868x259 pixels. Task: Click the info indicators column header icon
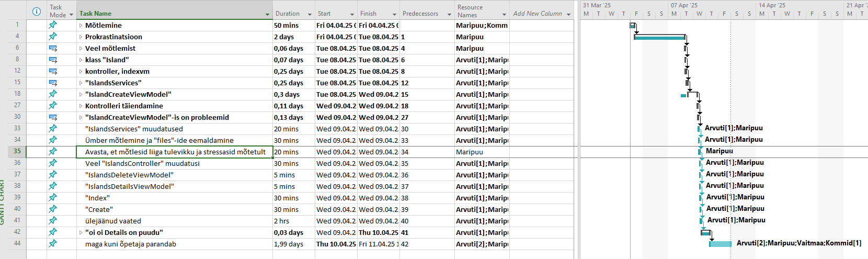click(x=37, y=11)
